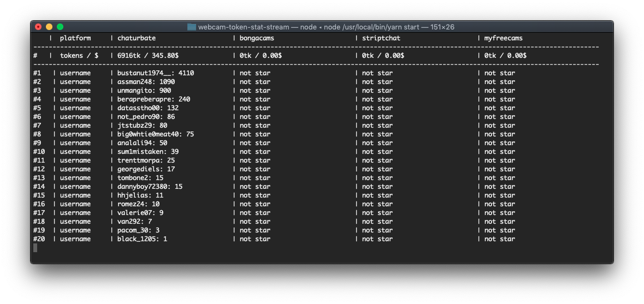Select the myfreecams column header
The image size is (644, 304).
pos(503,38)
